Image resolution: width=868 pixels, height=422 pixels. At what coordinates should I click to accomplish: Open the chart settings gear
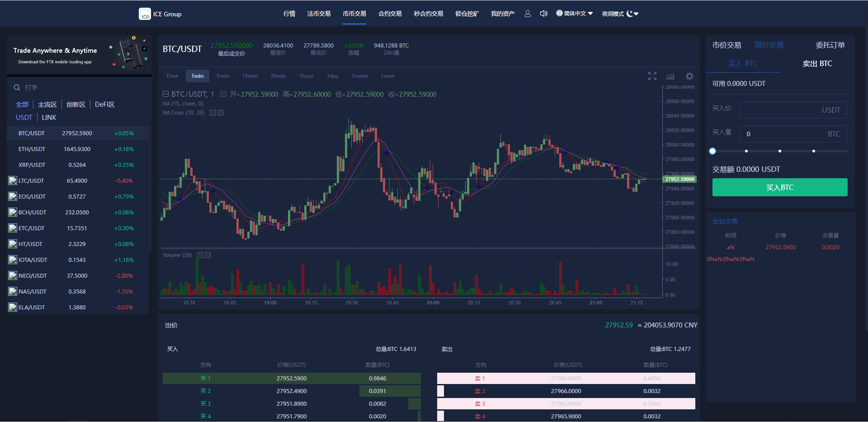pyautogui.click(x=689, y=76)
